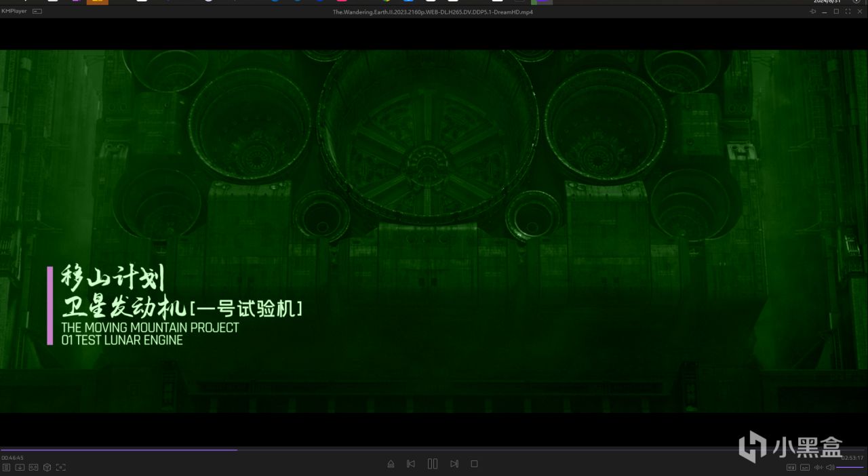Skip to the next track

[x=454, y=464]
